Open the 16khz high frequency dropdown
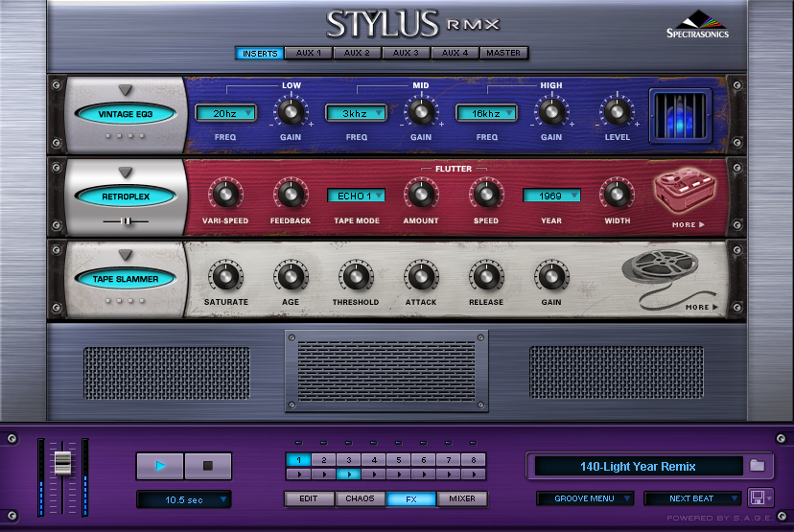794x532 pixels. tap(486, 113)
